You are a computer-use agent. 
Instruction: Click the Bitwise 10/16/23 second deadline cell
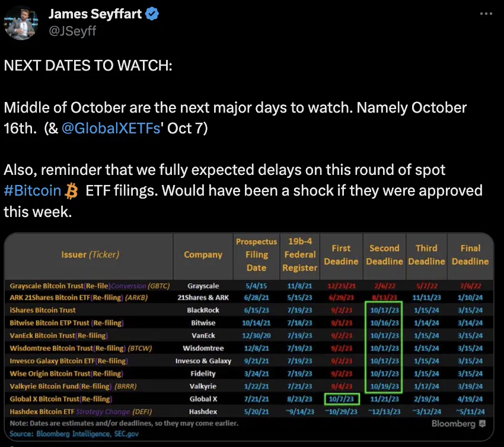pyautogui.click(x=384, y=323)
